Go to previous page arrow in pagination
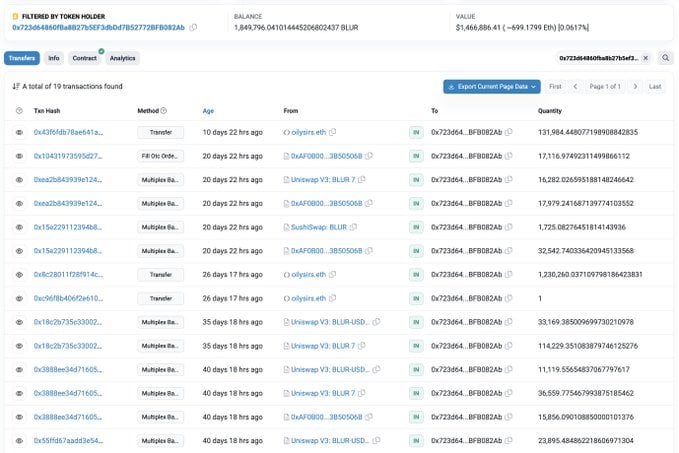 (x=575, y=87)
